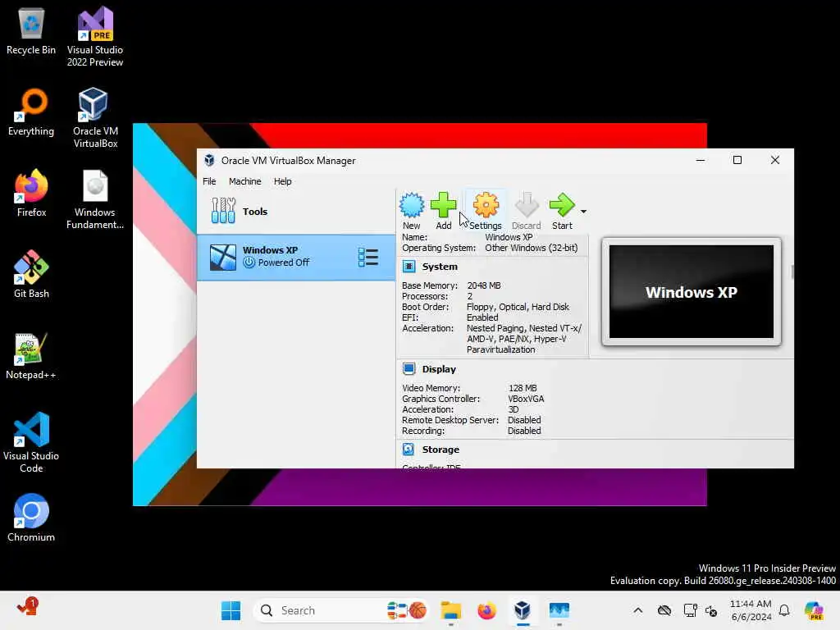Select the Windows XP virtual machine entry
The width and height of the screenshot is (840, 630).
pyautogui.click(x=296, y=257)
